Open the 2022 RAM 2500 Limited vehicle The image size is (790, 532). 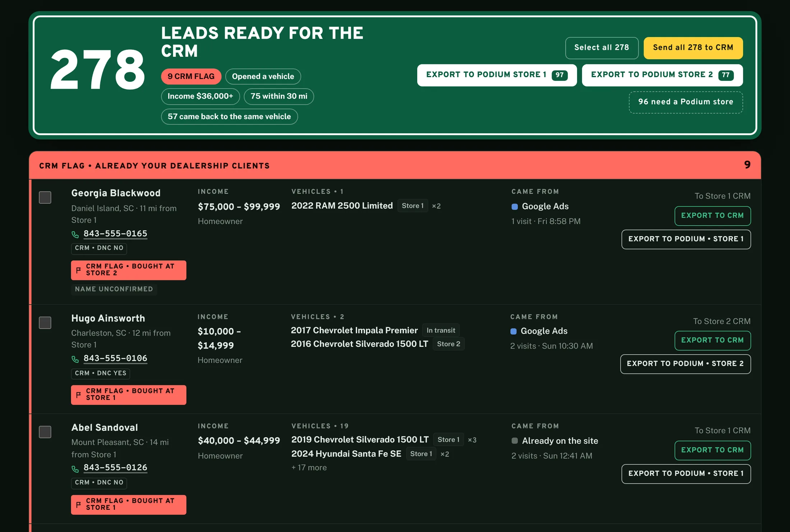tap(342, 206)
